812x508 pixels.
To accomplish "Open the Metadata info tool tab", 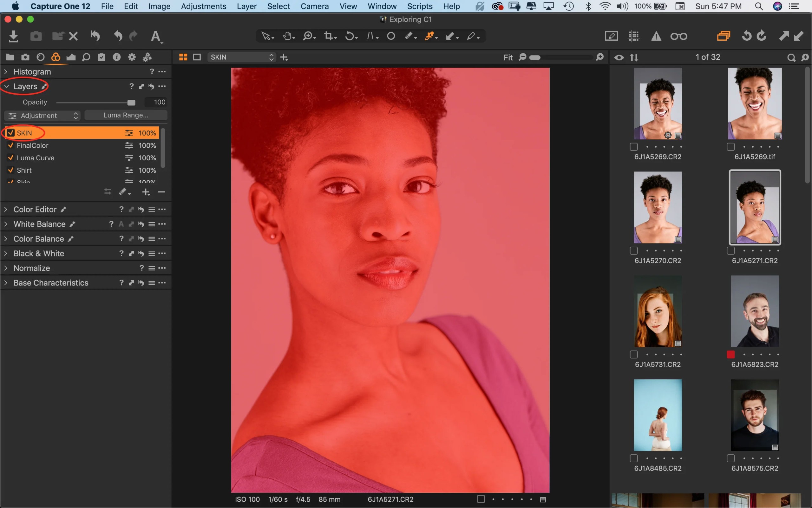I will 116,57.
